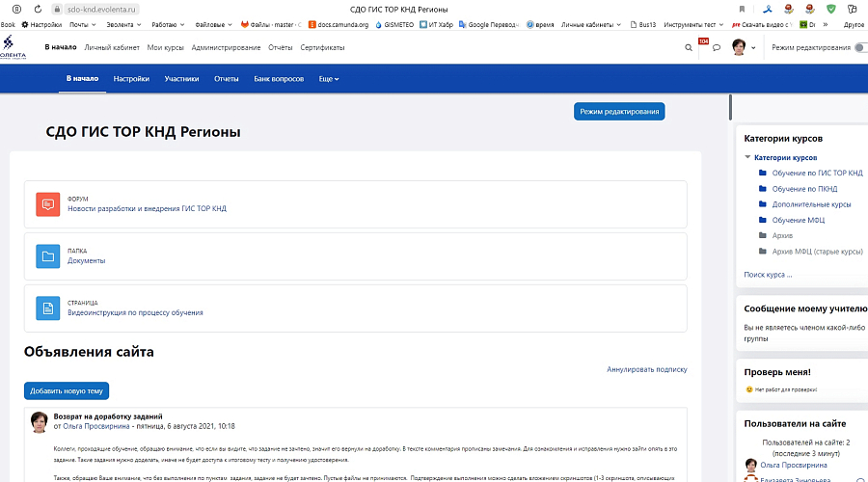868x482 pixels.
Task: Select the Настройки tab in blue bar
Action: (131, 79)
